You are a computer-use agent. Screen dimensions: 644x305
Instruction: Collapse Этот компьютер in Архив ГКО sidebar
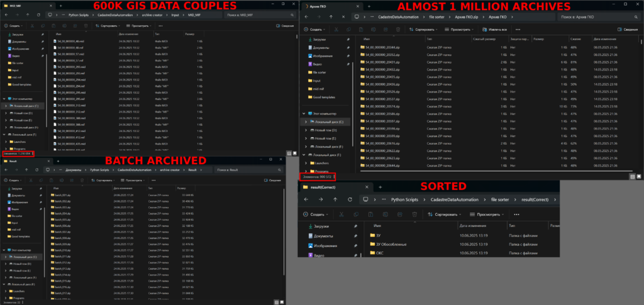304,113
